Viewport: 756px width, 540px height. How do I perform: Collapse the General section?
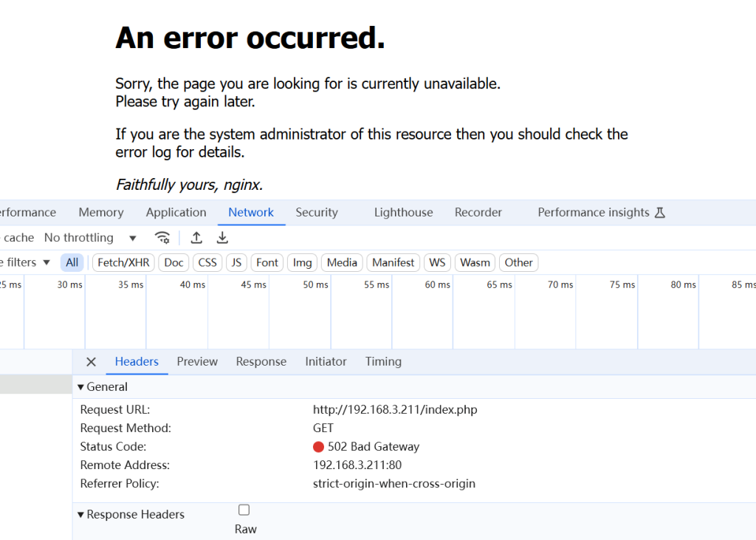[x=80, y=386]
